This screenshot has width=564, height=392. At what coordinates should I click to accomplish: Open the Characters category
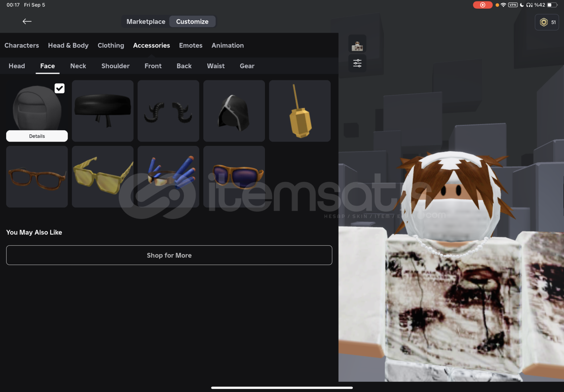[x=22, y=45]
